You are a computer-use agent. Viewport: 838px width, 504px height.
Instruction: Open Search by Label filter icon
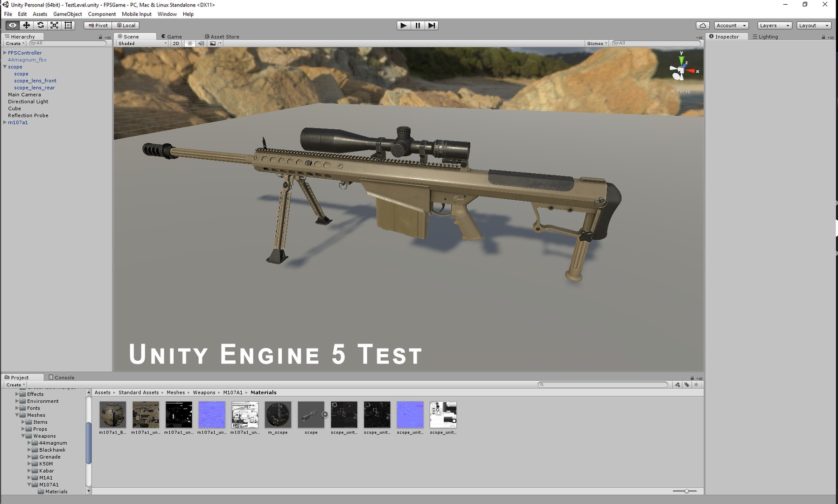pos(687,385)
